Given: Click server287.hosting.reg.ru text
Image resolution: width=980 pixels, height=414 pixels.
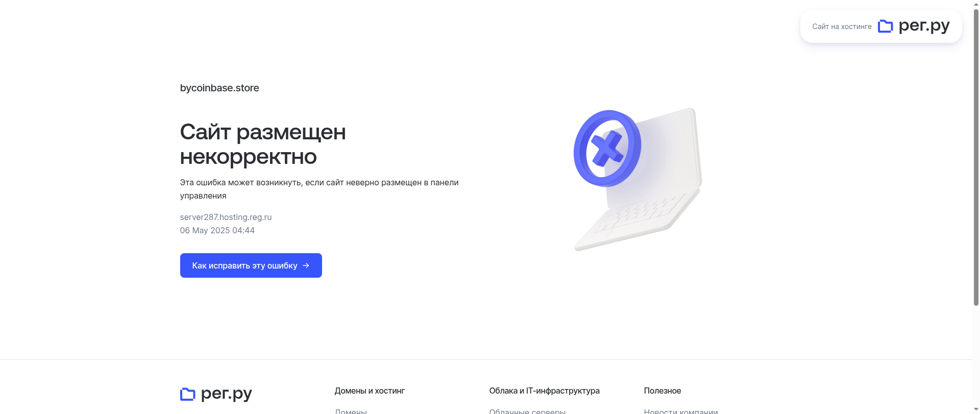Looking at the screenshot, I should click(226, 217).
